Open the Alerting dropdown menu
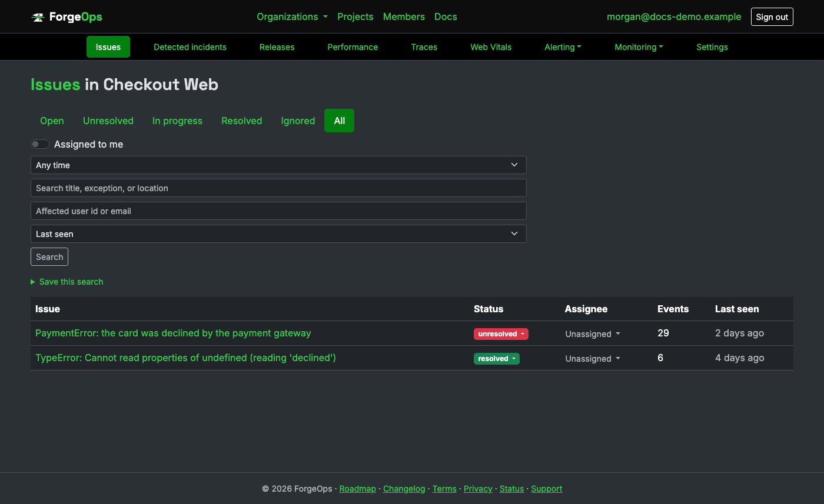 click(x=563, y=47)
